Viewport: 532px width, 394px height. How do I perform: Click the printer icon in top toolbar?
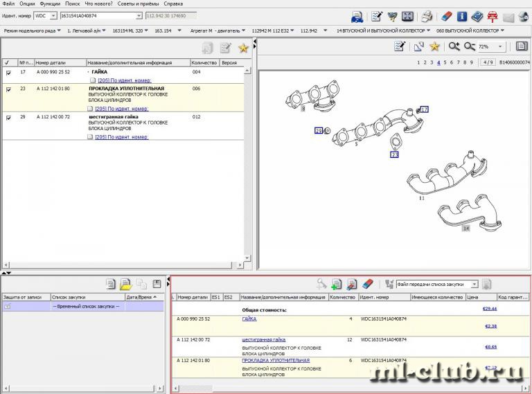tap(427, 16)
